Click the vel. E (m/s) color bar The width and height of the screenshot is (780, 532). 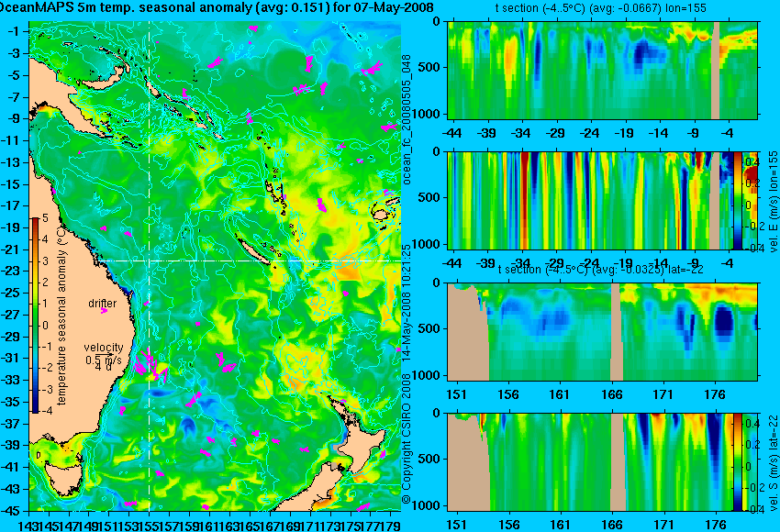tap(737, 200)
